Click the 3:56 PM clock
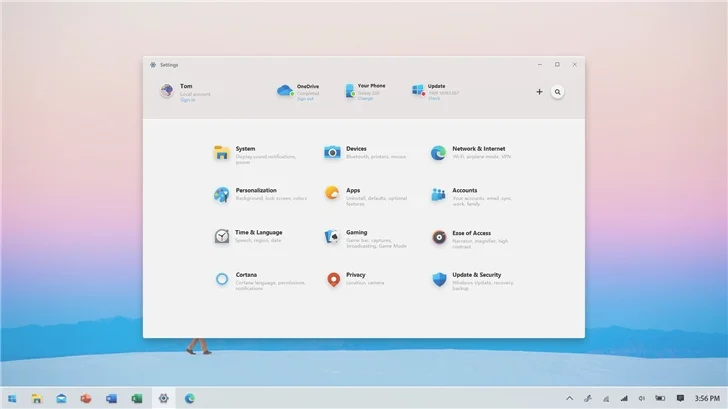This screenshot has width=728, height=409. click(707, 398)
